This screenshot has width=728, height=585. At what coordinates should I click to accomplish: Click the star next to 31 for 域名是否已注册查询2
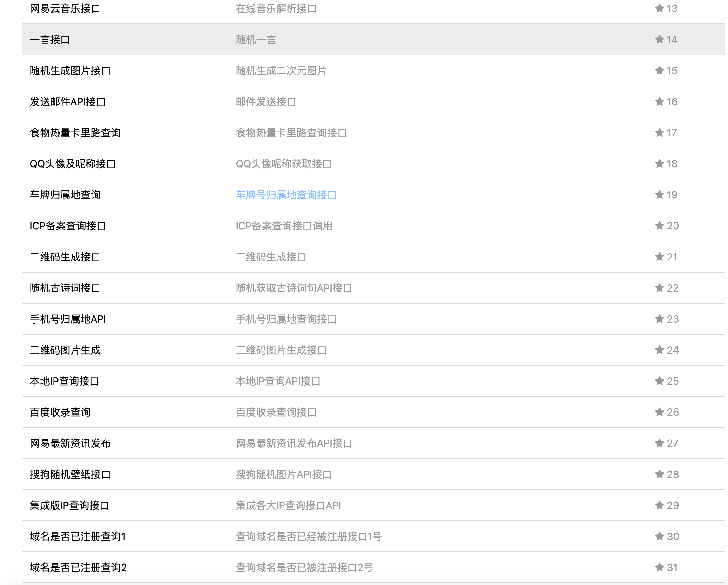coord(659,568)
